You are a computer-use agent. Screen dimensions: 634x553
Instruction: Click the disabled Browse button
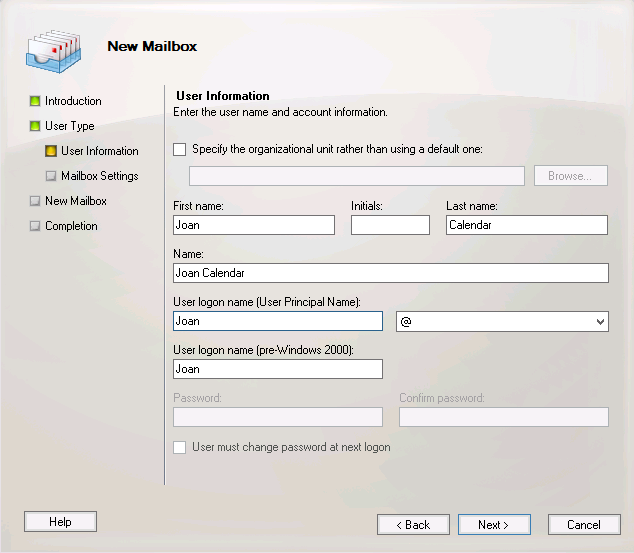point(571,176)
